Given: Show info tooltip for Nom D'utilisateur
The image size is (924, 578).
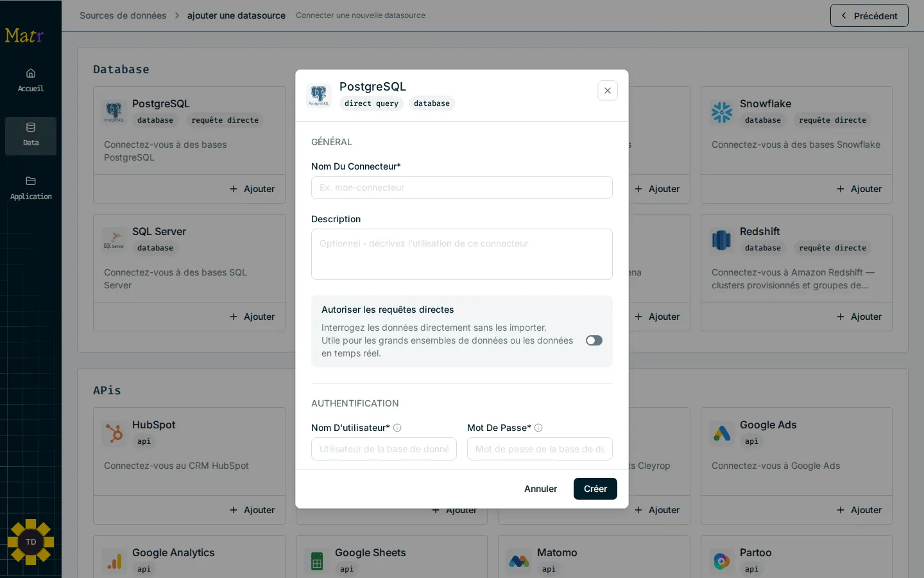Looking at the screenshot, I should point(397,428).
